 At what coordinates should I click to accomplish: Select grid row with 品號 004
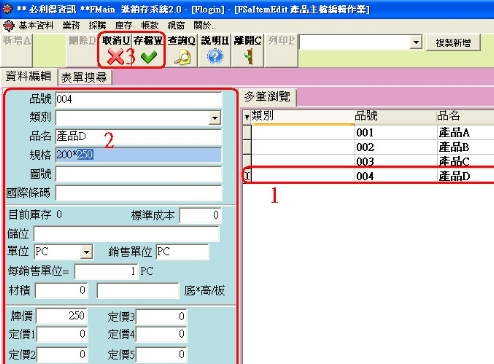[x=368, y=176]
